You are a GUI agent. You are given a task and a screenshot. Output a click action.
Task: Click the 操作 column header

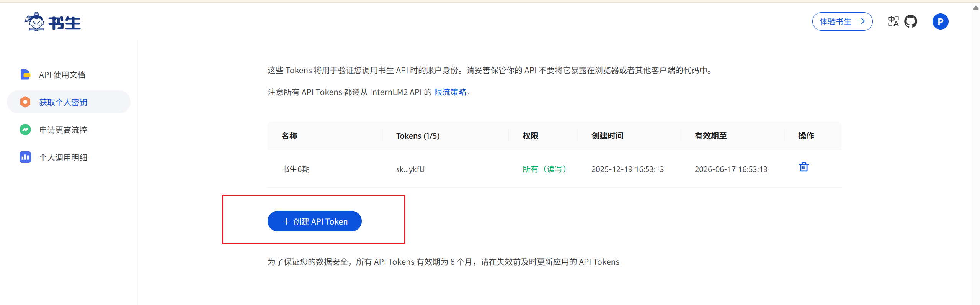pos(806,136)
